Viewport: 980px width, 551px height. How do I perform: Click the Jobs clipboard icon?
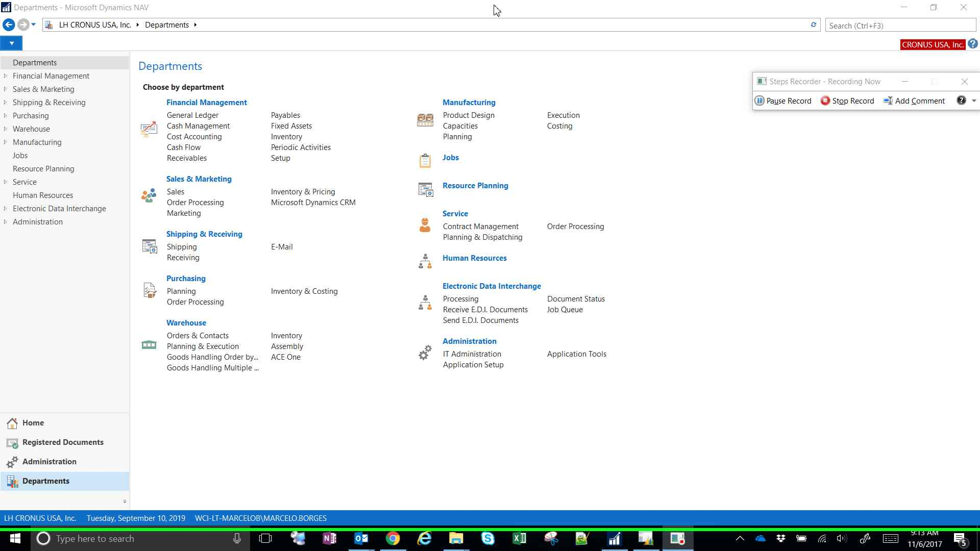point(425,161)
